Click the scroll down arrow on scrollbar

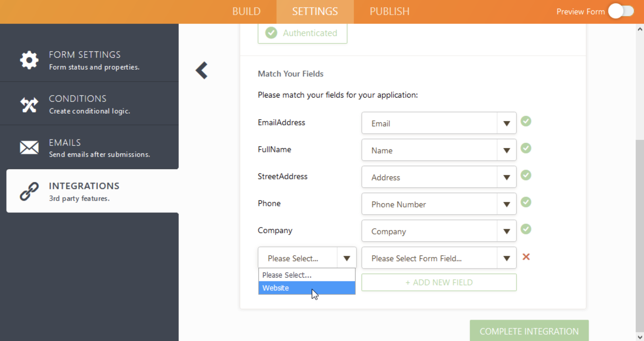click(640, 337)
